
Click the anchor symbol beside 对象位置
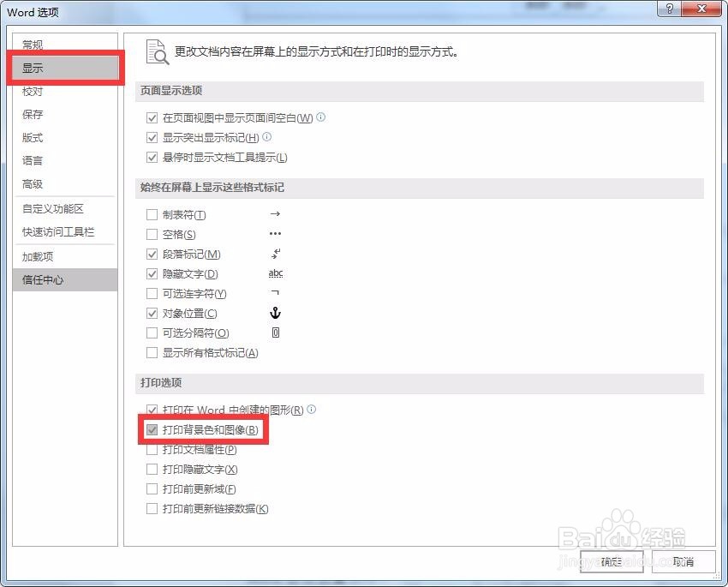[x=275, y=312]
